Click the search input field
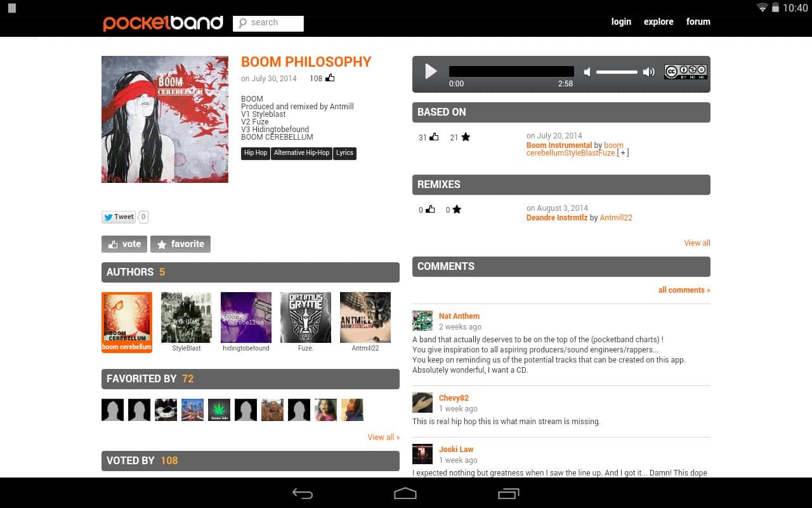 tap(268, 23)
